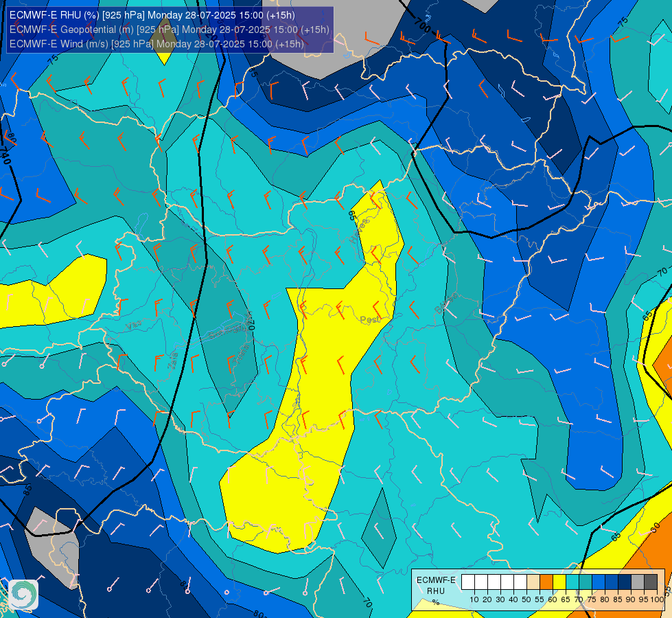Viewport: 672px width, 618px height.
Task: Select the light gray 90-95% legend swatch
Action: pyautogui.click(x=638, y=582)
